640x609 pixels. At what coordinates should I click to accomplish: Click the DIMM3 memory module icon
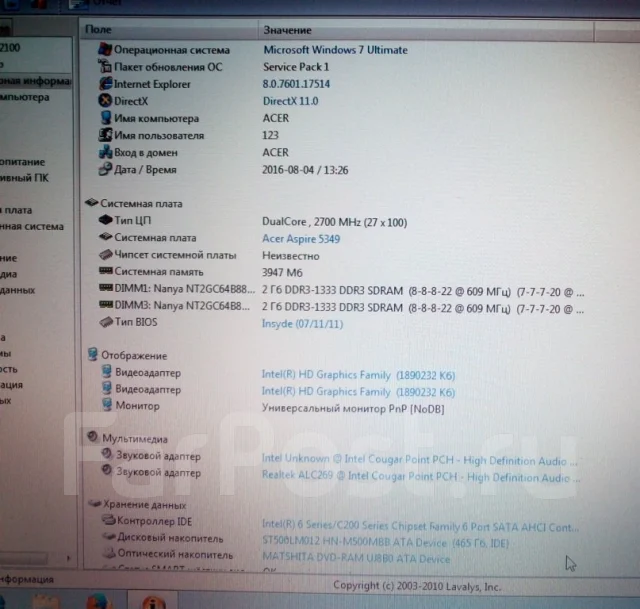click(106, 304)
